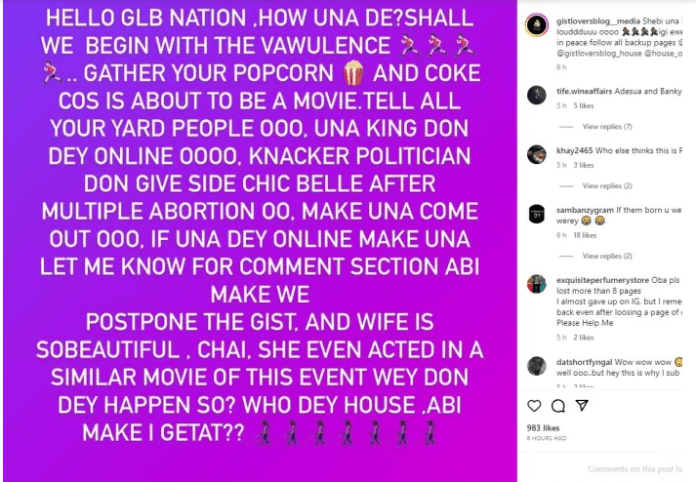The image size is (696, 482).
Task: Open datshortfyngal username link
Action: (584, 362)
